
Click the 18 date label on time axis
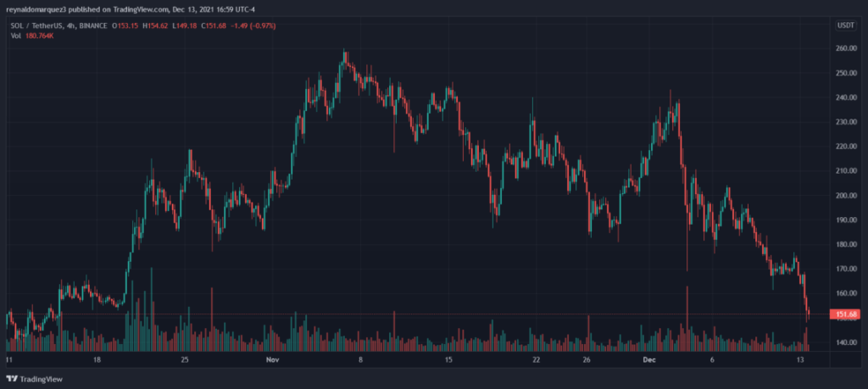point(97,359)
